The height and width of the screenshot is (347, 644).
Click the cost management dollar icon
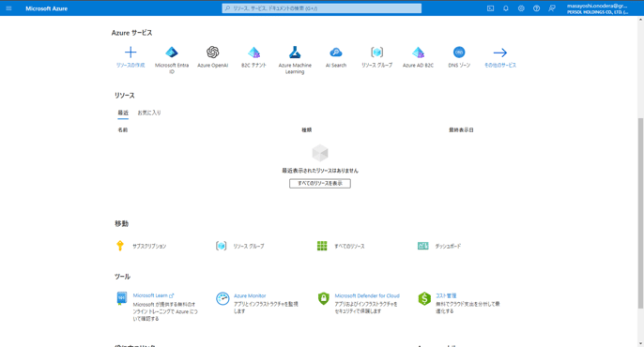click(424, 298)
